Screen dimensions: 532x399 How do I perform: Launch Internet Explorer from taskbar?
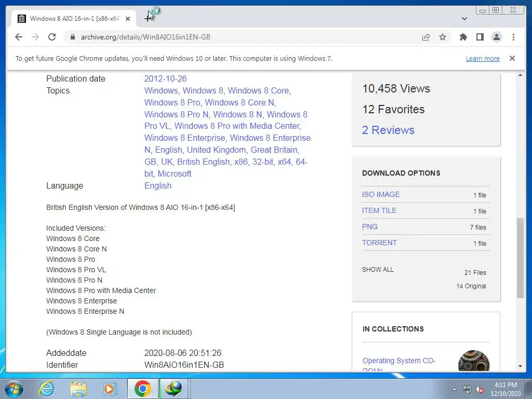pos(46,389)
